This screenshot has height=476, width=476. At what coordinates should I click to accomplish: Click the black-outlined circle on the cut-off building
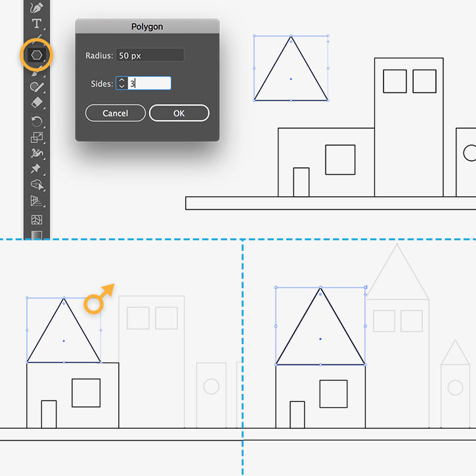470,153
